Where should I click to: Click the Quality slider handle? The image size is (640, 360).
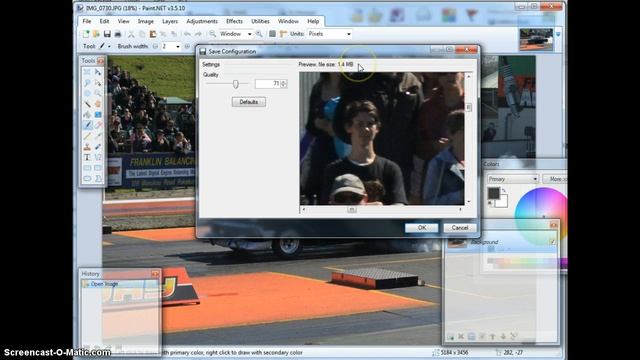(x=236, y=84)
